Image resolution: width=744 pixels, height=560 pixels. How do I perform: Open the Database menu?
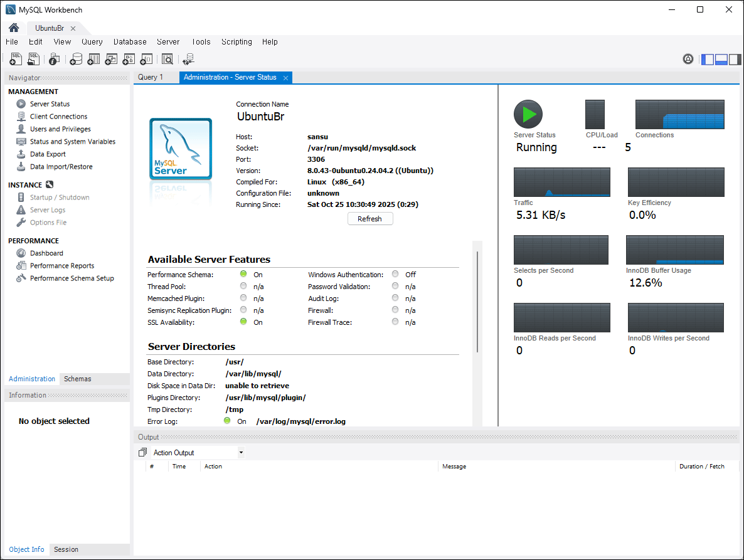tap(130, 42)
